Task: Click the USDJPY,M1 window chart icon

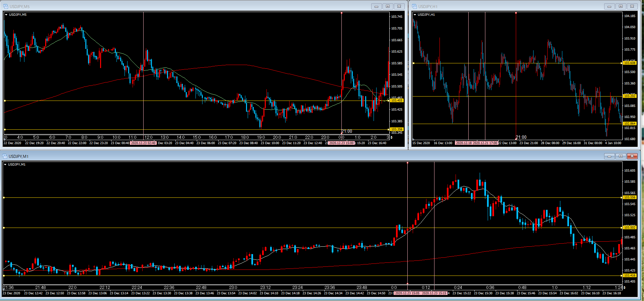Action: click(5, 156)
